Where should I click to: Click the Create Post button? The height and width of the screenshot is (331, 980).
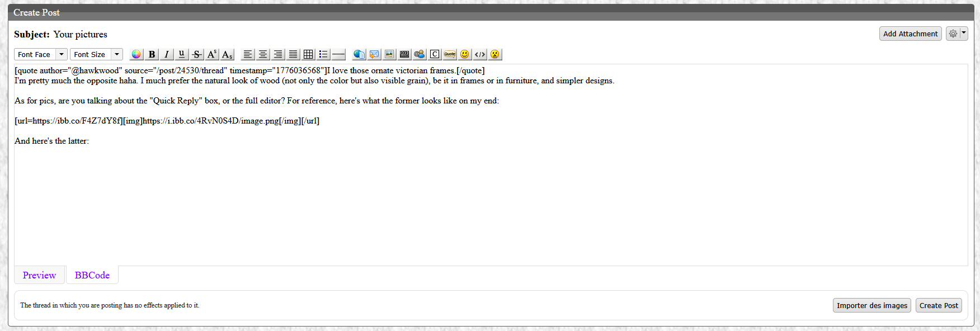[x=939, y=305]
